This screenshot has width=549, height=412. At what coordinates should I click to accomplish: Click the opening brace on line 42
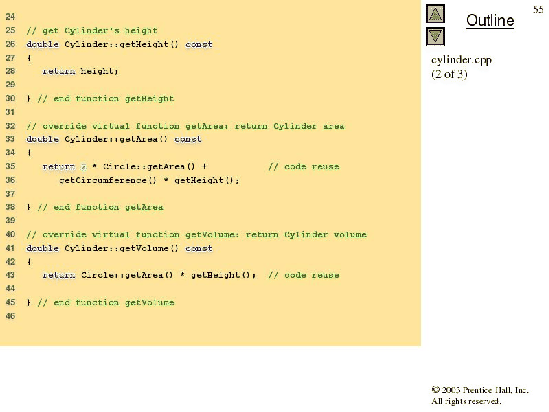[x=29, y=261]
